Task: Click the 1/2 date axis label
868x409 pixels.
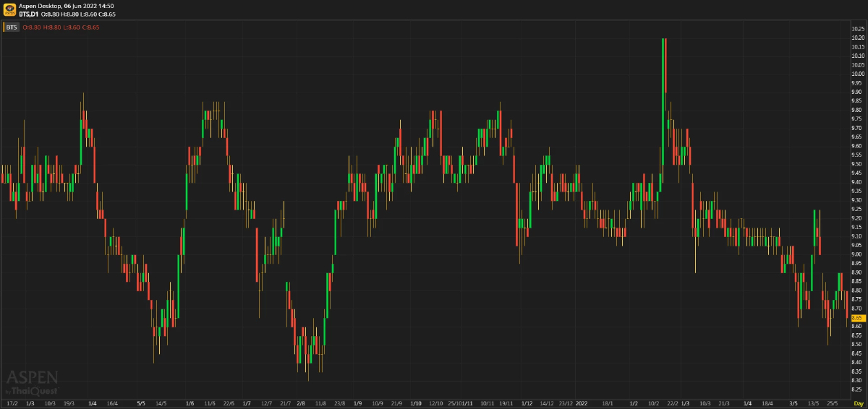Action: (x=634, y=402)
